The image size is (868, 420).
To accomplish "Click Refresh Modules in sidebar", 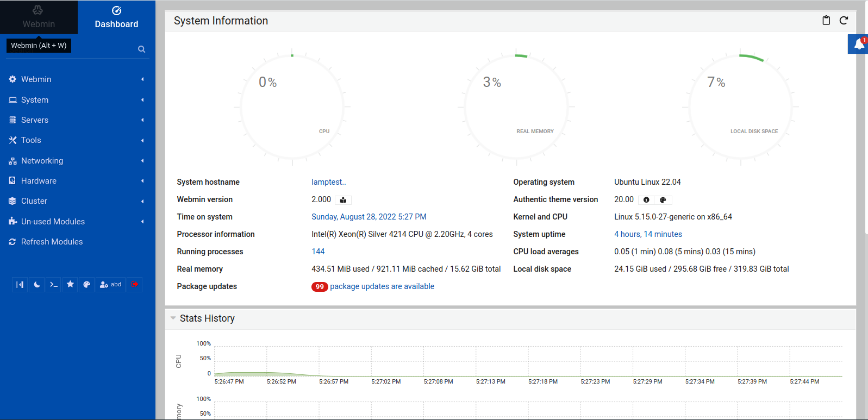I will tap(52, 242).
